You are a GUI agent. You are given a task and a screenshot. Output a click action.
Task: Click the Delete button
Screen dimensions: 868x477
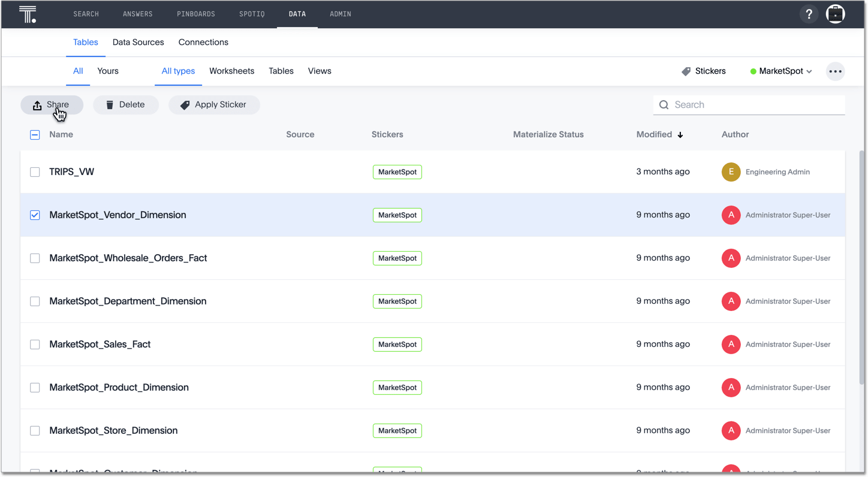point(125,105)
